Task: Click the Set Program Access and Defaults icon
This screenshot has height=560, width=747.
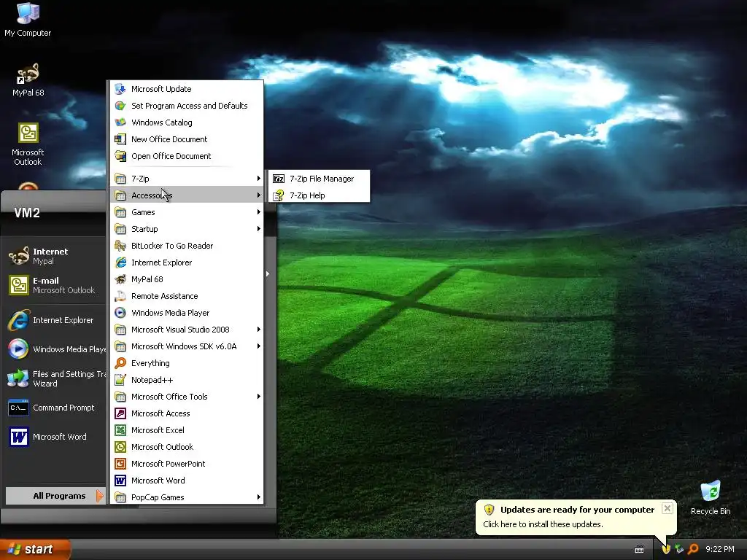Action: click(x=120, y=106)
